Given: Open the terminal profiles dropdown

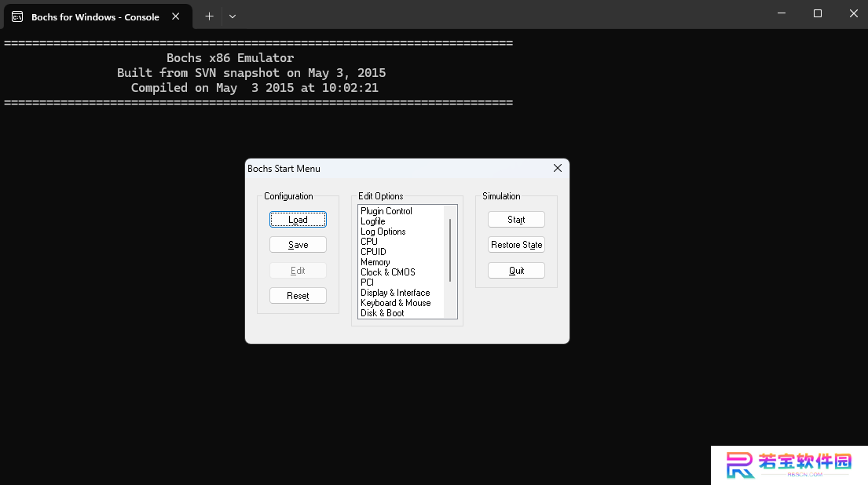Looking at the screenshot, I should [233, 16].
